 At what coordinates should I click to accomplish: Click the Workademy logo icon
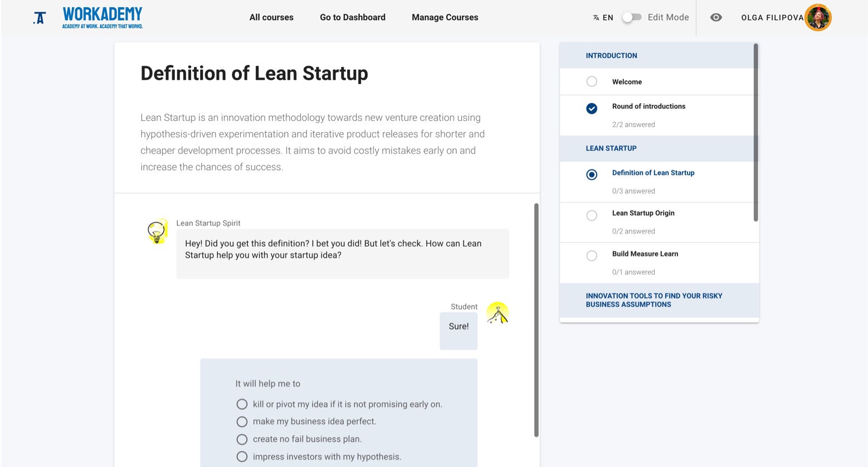(x=39, y=18)
